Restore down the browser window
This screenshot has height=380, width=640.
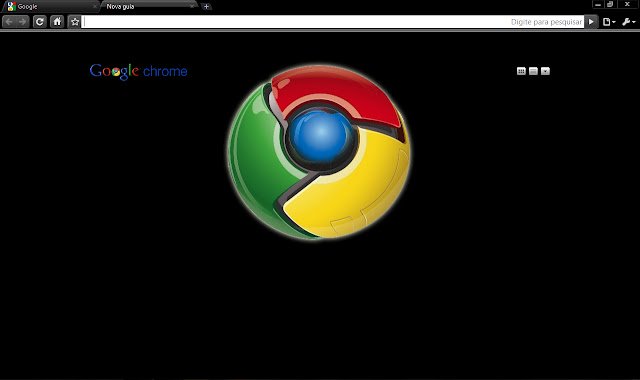[x=610, y=4]
